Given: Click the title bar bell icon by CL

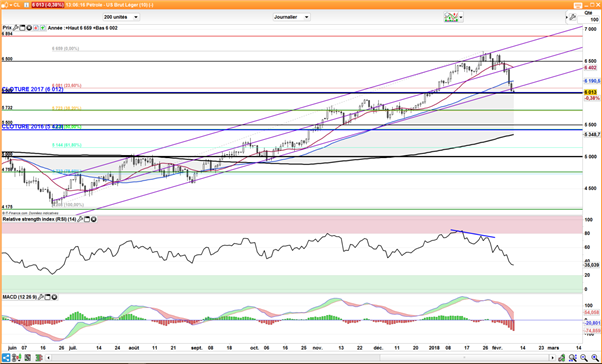Looking at the screenshot, I should pos(5,5).
